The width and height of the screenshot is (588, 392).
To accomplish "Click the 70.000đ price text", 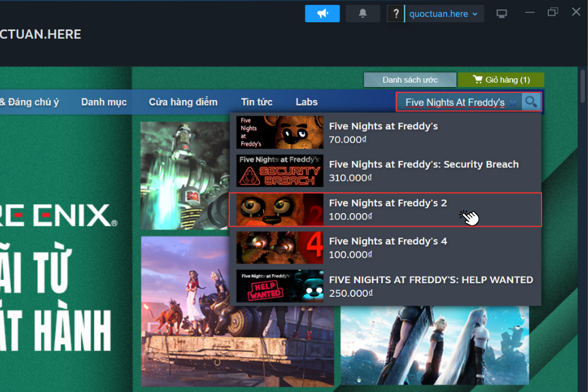I will (x=348, y=140).
